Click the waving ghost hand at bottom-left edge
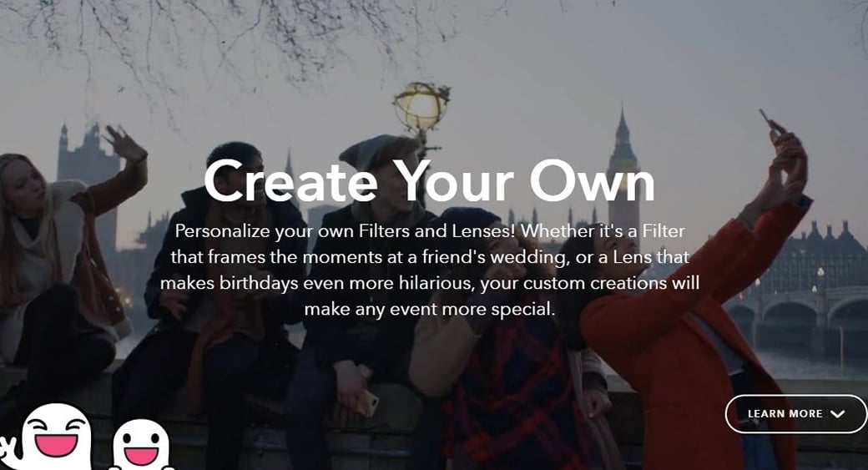 [8, 447]
